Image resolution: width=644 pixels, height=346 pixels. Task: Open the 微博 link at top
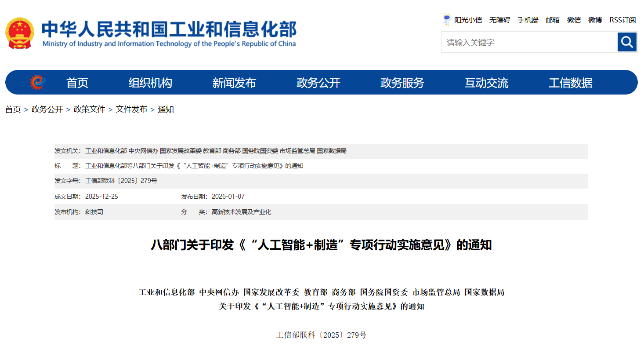[x=595, y=20]
